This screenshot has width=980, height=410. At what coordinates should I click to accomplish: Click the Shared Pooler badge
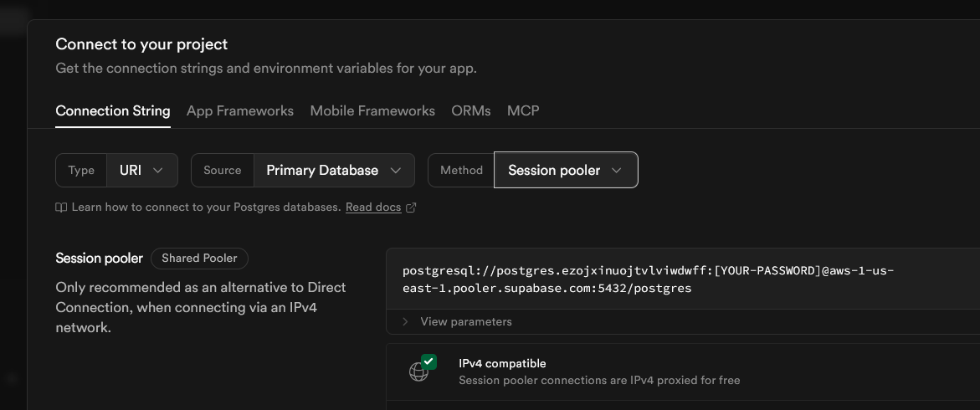click(199, 259)
